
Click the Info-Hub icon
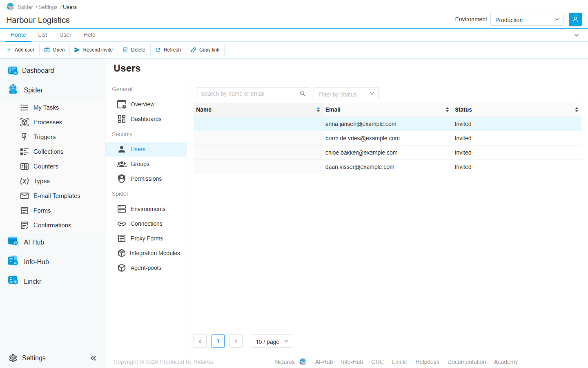pyautogui.click(x=13, y=261)
